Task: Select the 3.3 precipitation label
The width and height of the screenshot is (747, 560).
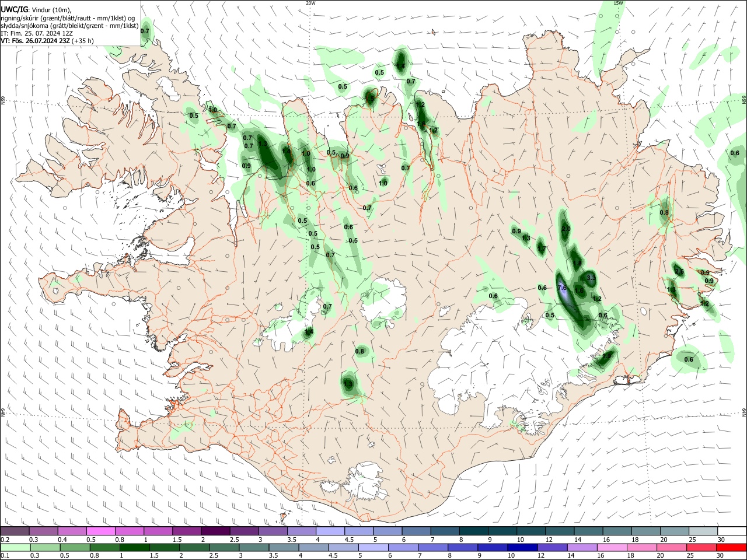Action: [x=591, y=278]
